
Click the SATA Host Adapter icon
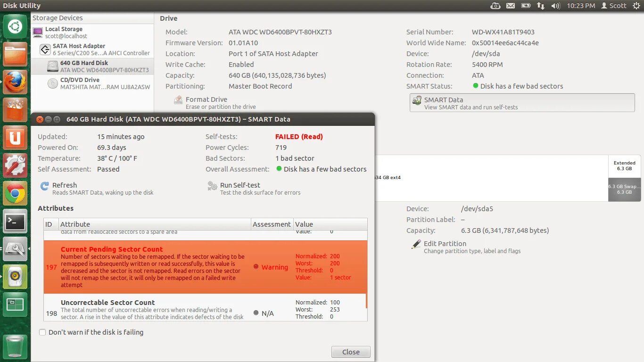pos(45,49)
